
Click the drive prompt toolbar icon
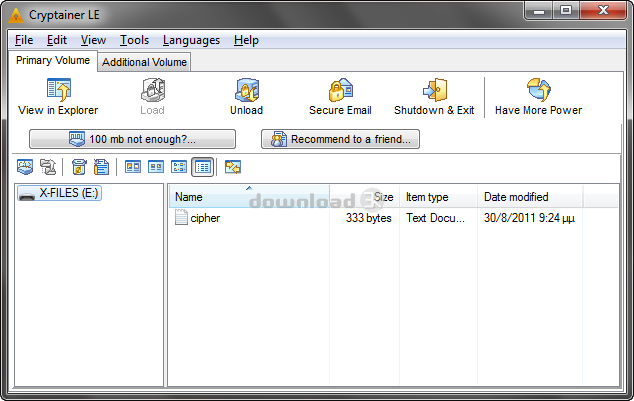click(x=25, y=167)
